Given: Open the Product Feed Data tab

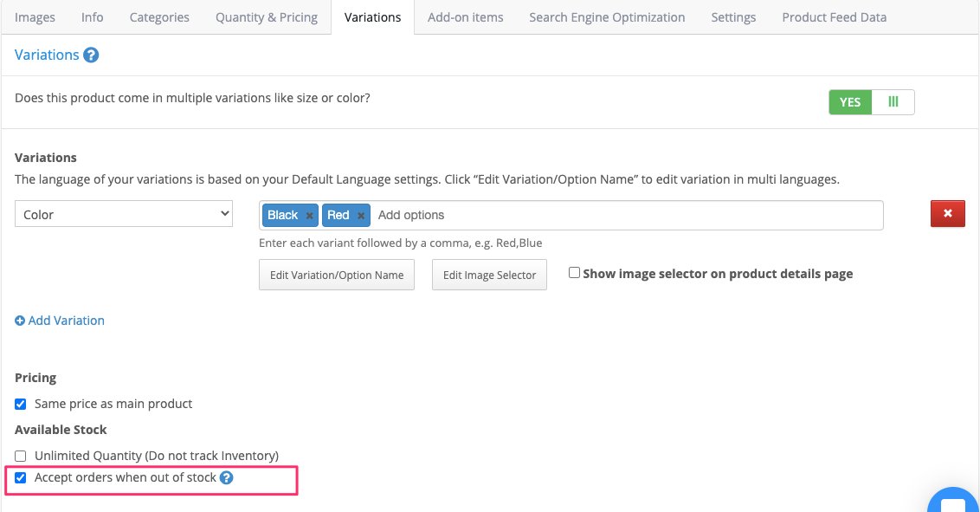Looking at the screenshot, I should tap(834, 17).
